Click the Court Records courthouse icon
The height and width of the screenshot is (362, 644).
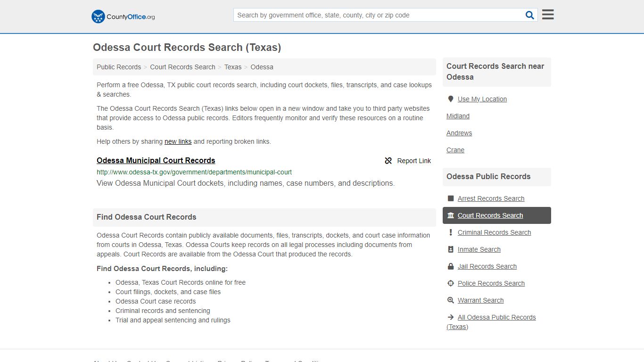click(451, 215)
